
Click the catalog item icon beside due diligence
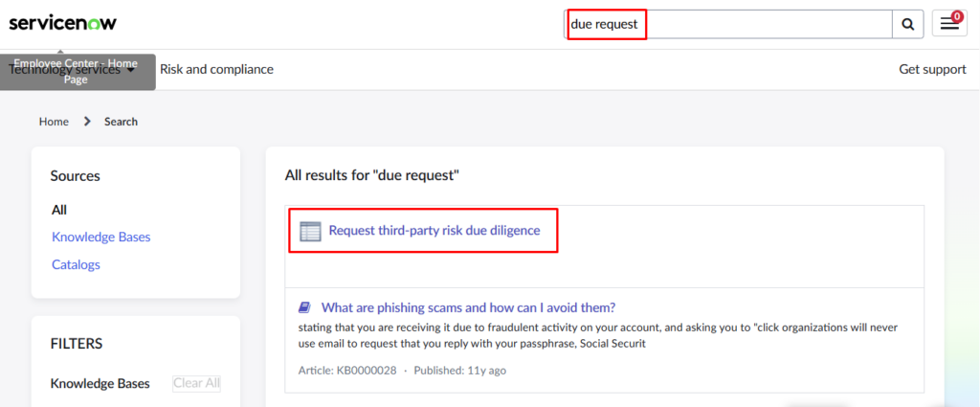310,231
